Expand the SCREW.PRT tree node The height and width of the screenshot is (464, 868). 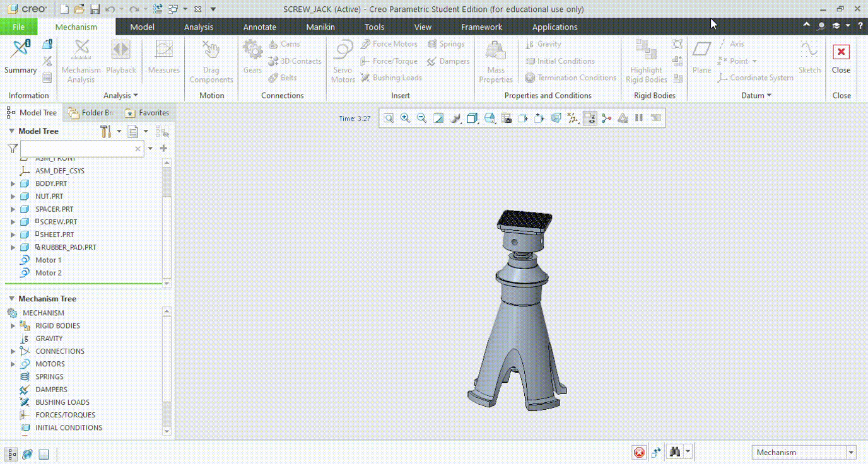click(13, 222)
